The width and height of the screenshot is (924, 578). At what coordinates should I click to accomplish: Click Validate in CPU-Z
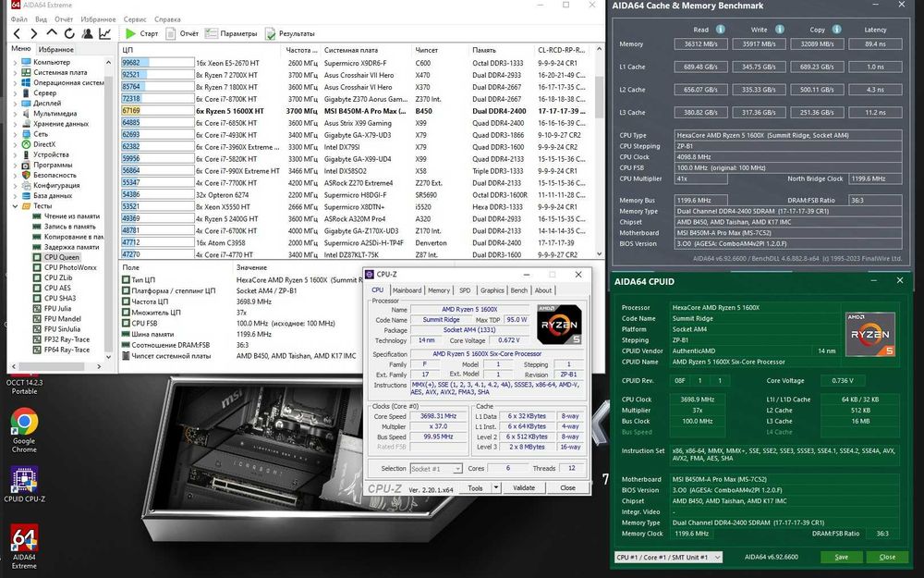pos(524,487)
